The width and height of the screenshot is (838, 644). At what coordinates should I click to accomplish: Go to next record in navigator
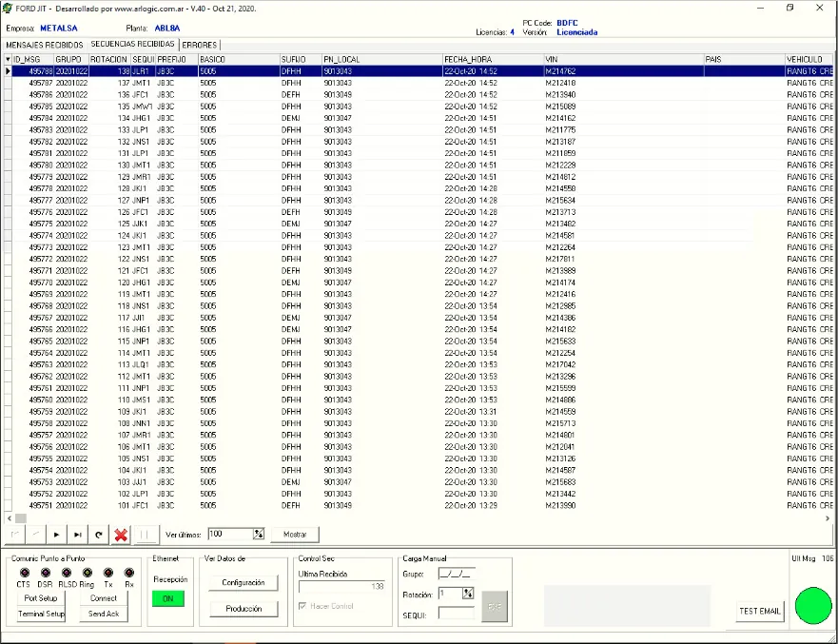[x=56, y=535]
